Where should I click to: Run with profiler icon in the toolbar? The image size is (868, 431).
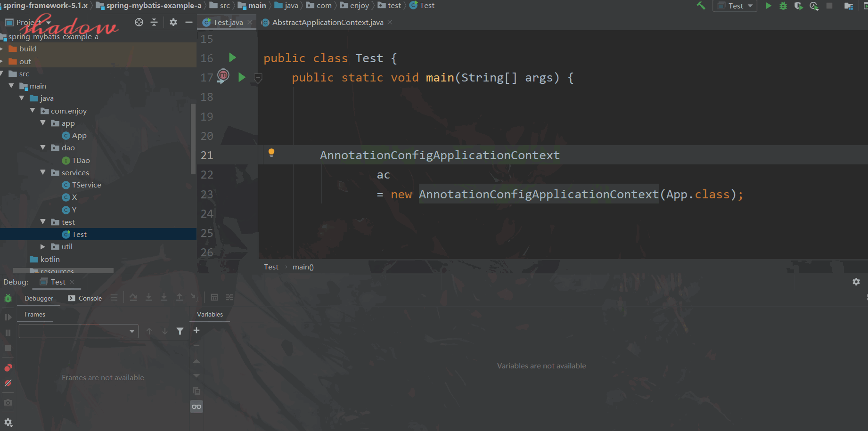point(814,6)
